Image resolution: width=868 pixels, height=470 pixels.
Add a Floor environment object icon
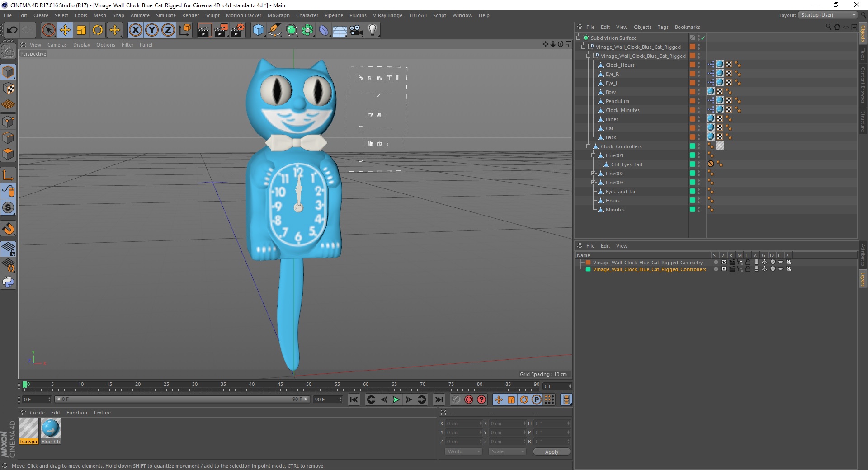[x=340, y=30]
